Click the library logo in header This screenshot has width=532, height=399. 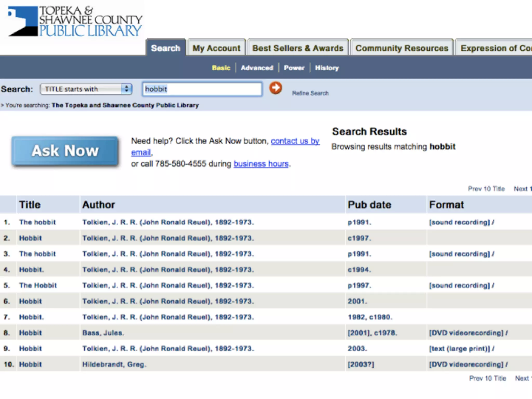75,21
